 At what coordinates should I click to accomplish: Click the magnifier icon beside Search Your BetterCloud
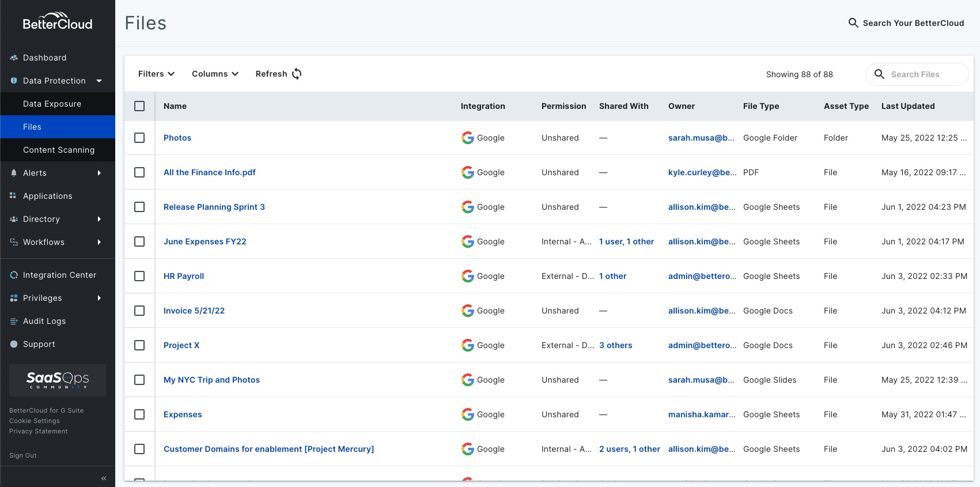tap(853, 23)
